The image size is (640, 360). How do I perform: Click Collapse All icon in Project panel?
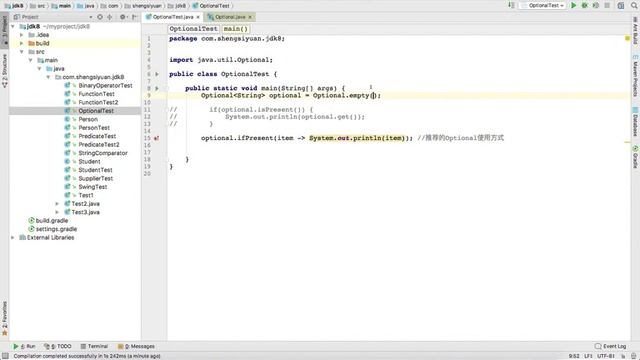(110, 17)
